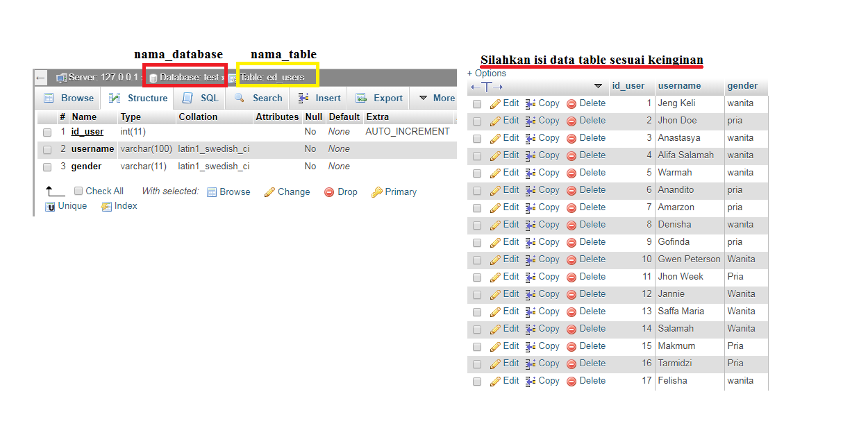The width and height of the screenshot is (868, 444).
Task: Sort by gender column header
Action: (742, 86)
